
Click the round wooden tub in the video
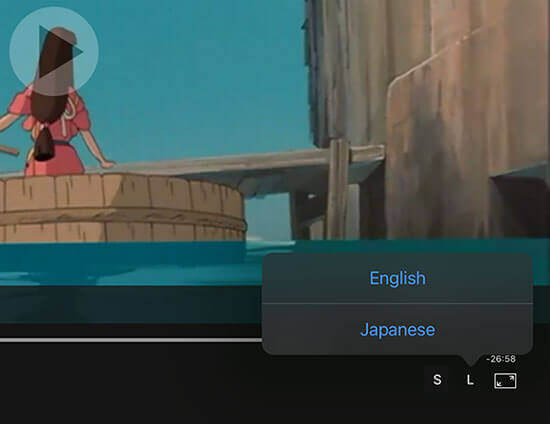coord(121,207)
